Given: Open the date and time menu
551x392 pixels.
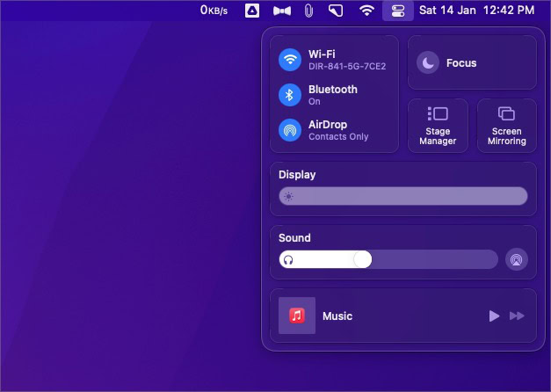Looking at the screenshot, I should tap(477, 11).
